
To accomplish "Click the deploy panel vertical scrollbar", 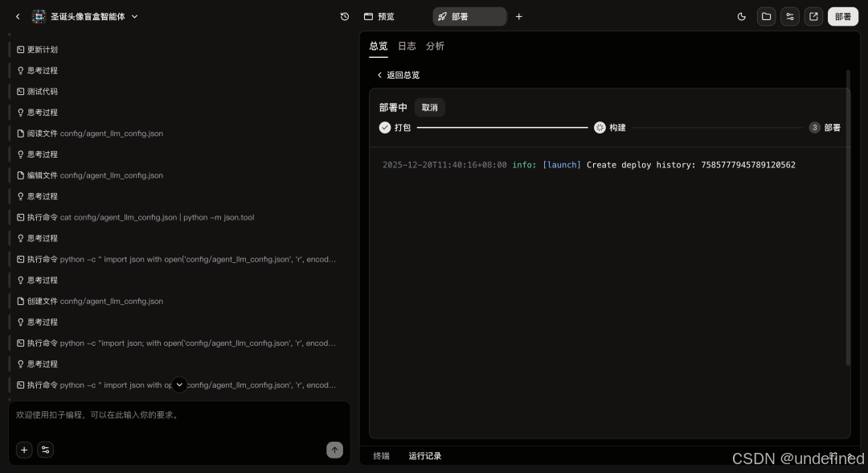I will point(848,217).
